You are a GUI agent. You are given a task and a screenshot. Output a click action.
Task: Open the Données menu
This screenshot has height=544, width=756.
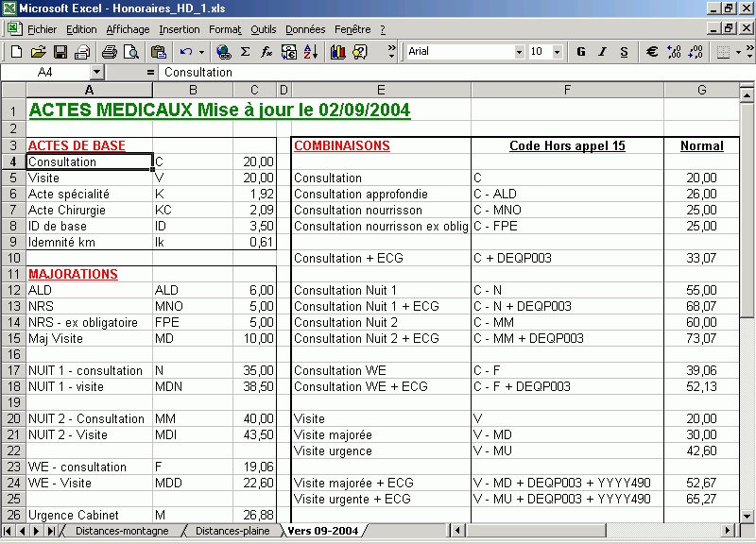(x=305, y=29)
